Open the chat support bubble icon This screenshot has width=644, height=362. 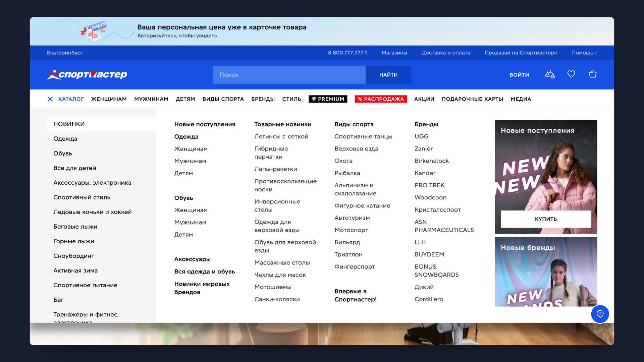(x=600, y=314)
